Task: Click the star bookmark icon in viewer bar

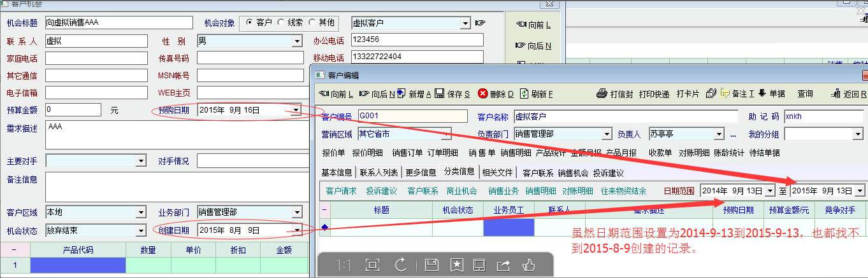Action: point(456,264)
